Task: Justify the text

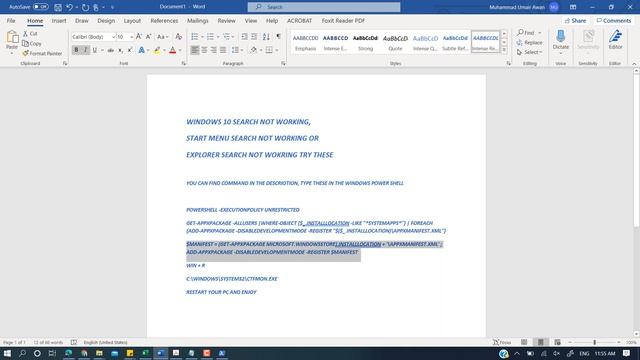Action: (223, 50)
